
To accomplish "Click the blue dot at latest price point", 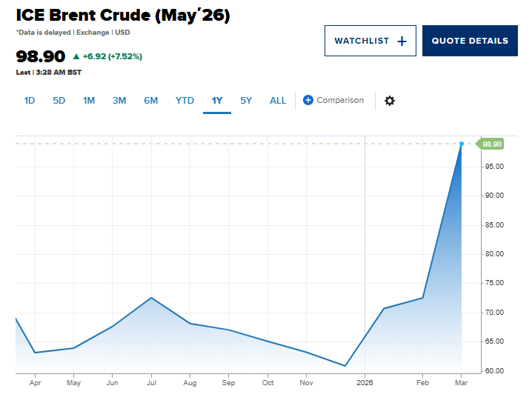I will point(462,144).
